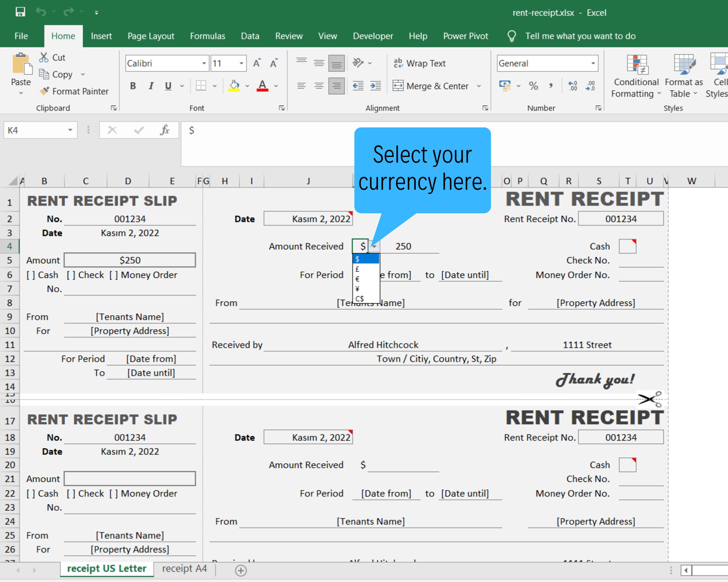The height and width of the screenshot is (582, 728).
Task: Open the Font Size dropdown
Action: [241, 63]
